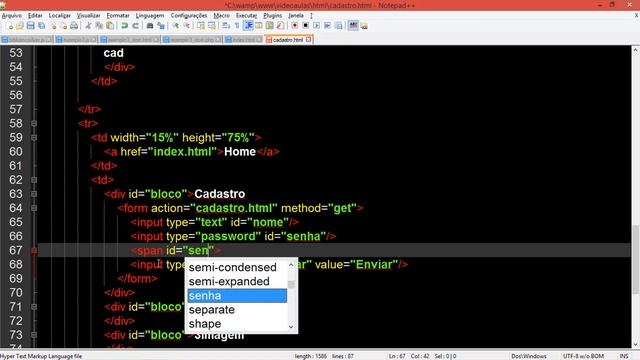Open the Macro menu
The height and width of the screenshot is (360, 640).
pos(222,16)
